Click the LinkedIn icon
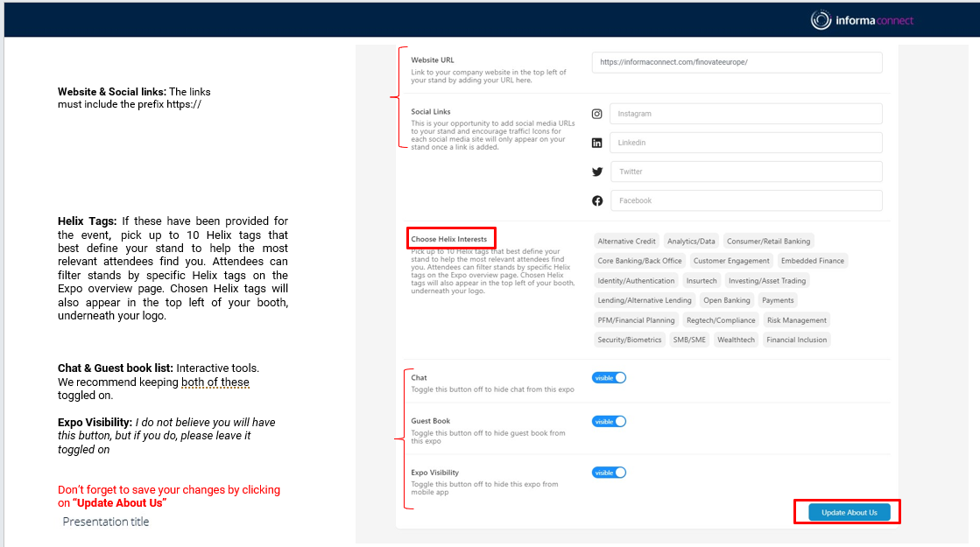 [x=597, y=143]
